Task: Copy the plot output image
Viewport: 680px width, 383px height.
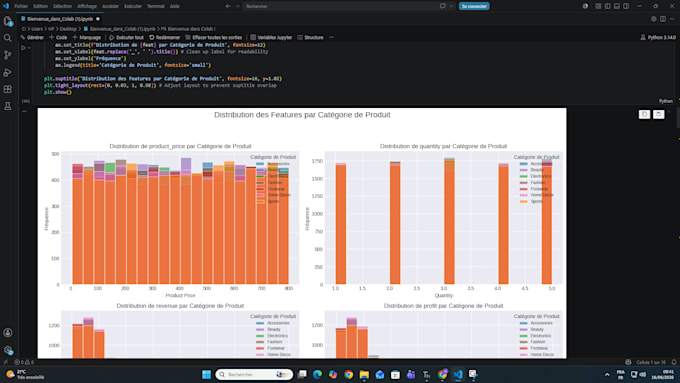Action: (x=644, y=114)
